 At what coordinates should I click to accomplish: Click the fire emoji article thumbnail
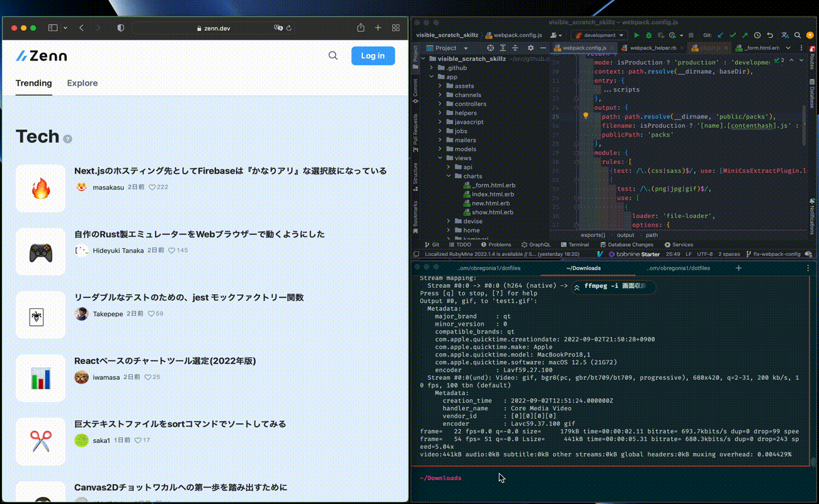pyautogui.click(x=40, y=188)
